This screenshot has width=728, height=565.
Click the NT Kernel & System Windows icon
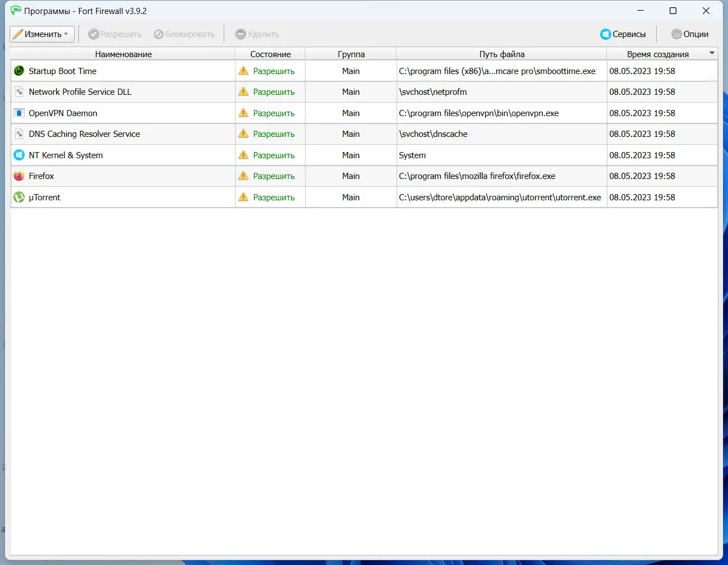19,155
